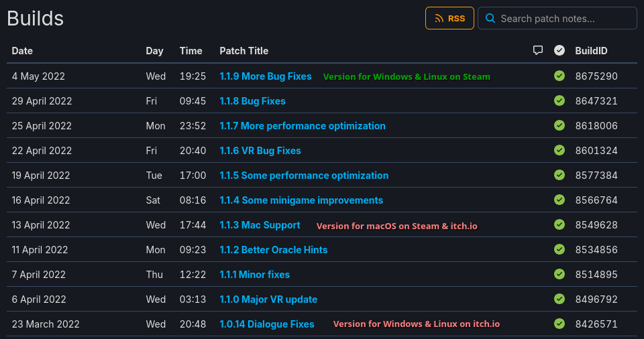Click the BuildID column header

(591, 51)
